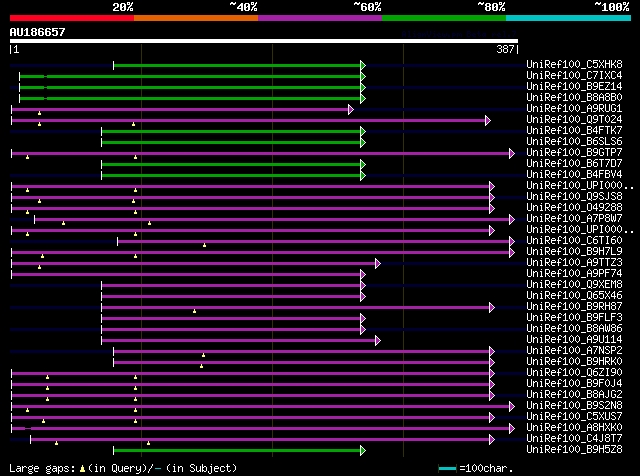Select the UniRef100_B9S2N8 label

click(574, 406)
